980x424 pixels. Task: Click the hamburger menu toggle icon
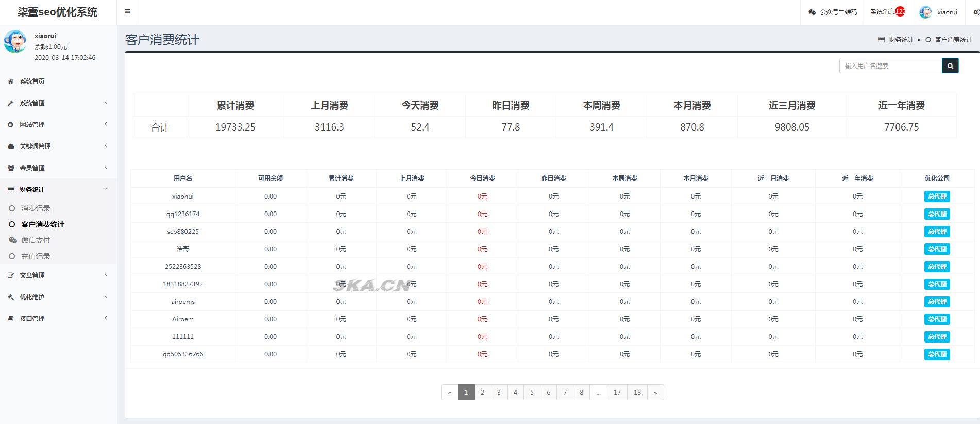(x=127, y=11)
